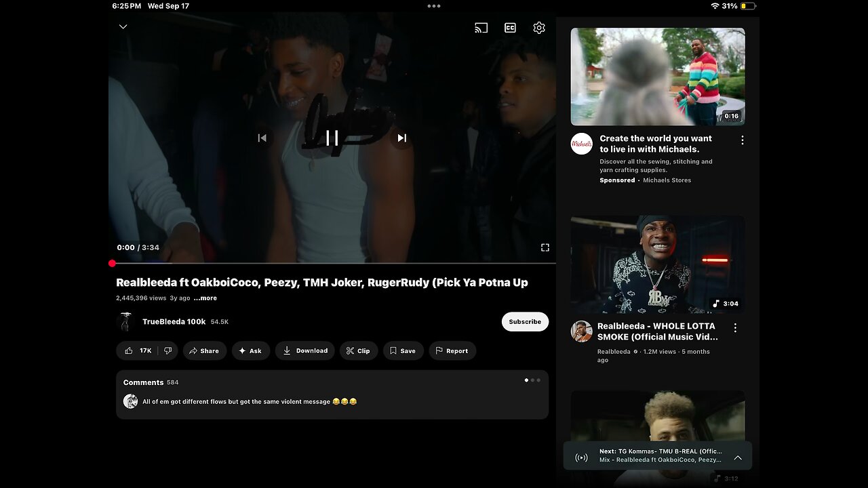Cast video to a TV

coord(481,28)
